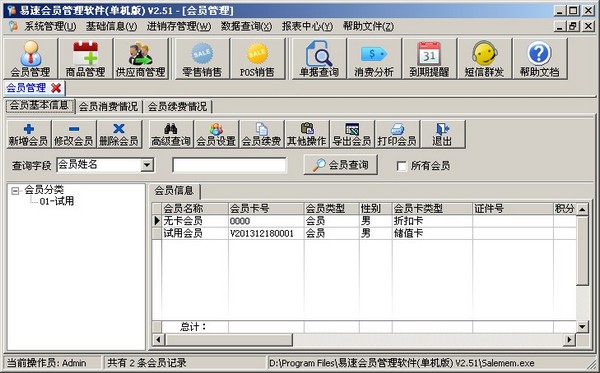Viewport: 600px width, 373px height.
Task: Open 消费分析 report
Action: (x=374, y=59)
